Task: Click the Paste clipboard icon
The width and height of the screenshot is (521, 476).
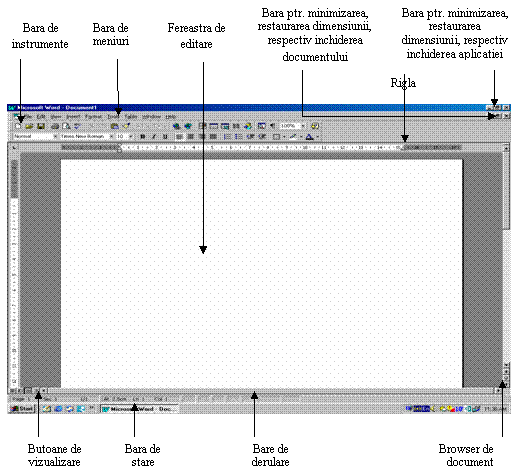Action: pos(114,126)
